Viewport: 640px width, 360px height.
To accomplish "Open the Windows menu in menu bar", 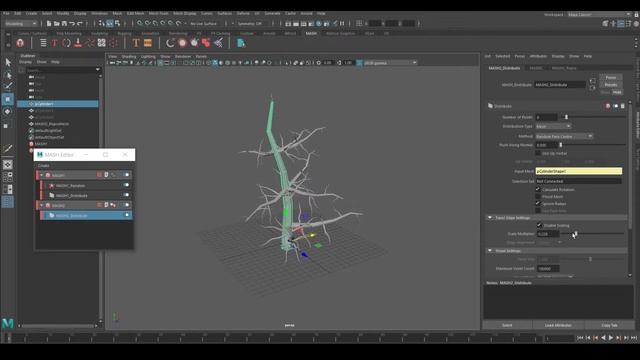I will point(100,13).
